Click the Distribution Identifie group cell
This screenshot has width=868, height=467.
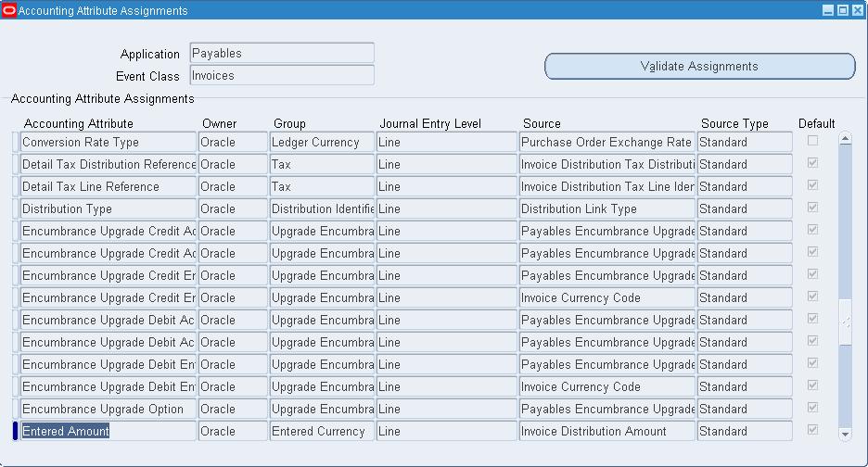(322, 208)
